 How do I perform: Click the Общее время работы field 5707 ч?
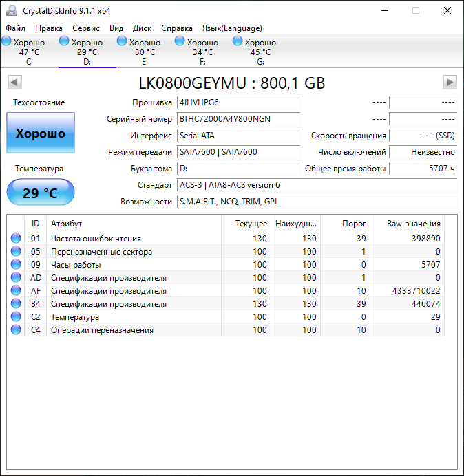pyautogui.click(x=423, y=169)
